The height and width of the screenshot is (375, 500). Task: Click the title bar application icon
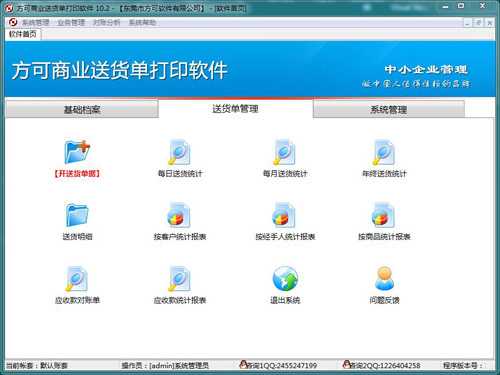tap(10, 8)
